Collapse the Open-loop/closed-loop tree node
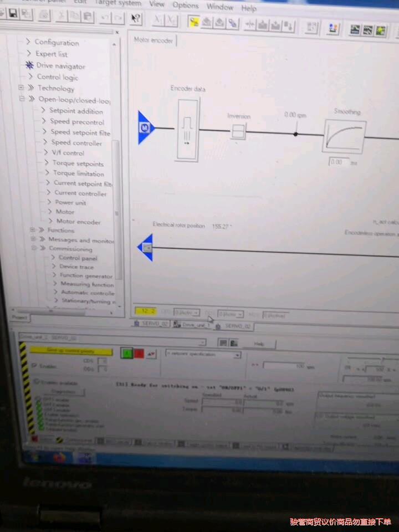The width and height of the screenshot is (399, 532). point(22,99)
